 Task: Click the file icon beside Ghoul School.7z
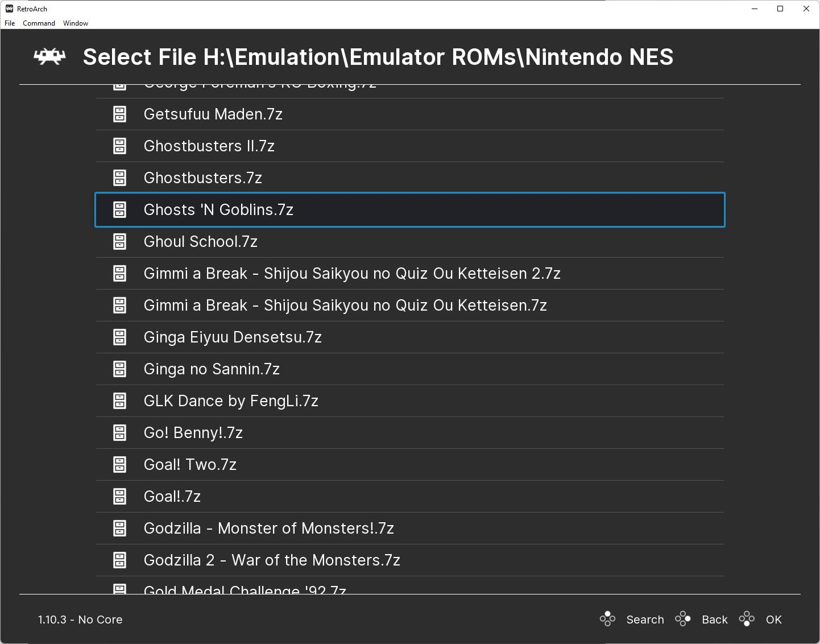coord(119,241)
